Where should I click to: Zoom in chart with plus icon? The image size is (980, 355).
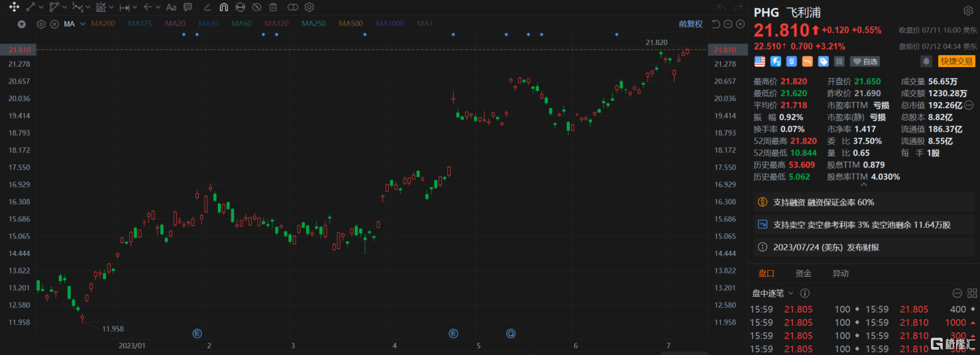tap(739, 24)
